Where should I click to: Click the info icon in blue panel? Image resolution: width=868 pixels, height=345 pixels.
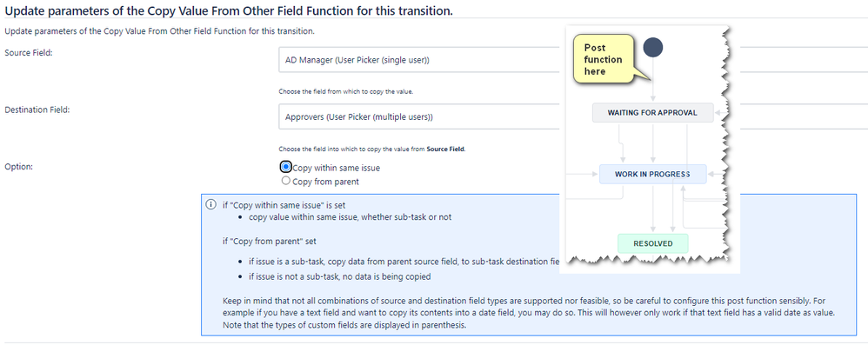(210, 204)
